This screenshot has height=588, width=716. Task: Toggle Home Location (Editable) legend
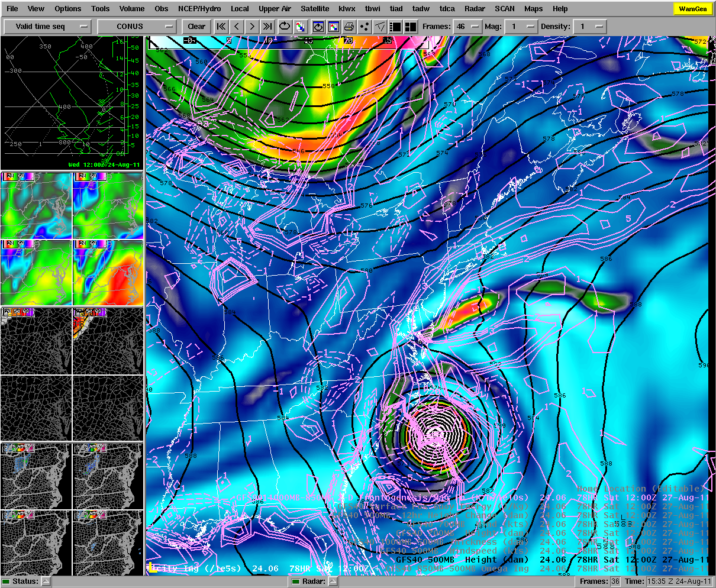[643, 489]
